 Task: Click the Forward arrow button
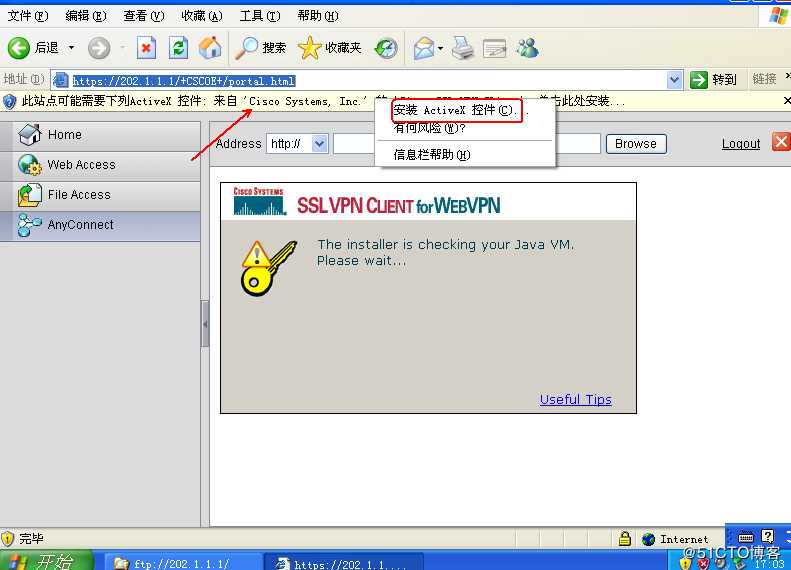[99, 48]
